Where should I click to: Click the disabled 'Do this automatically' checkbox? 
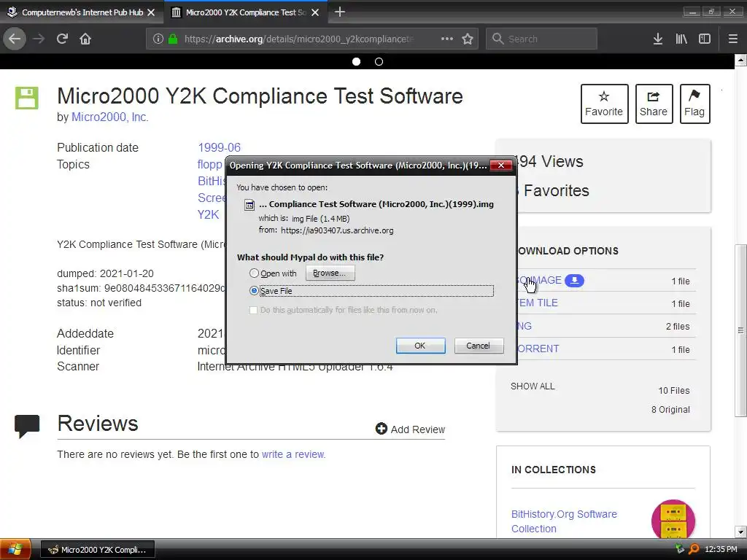click(253, 310)
